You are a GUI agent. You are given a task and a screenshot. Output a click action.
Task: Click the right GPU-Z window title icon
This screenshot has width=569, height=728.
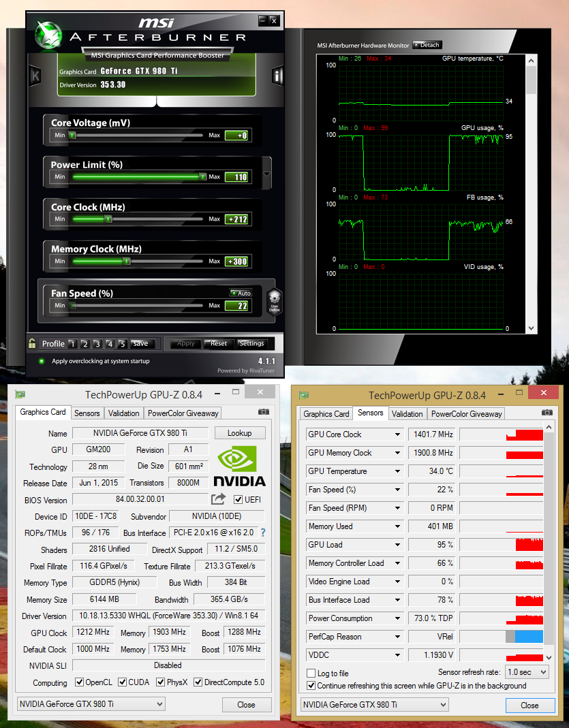304,395
